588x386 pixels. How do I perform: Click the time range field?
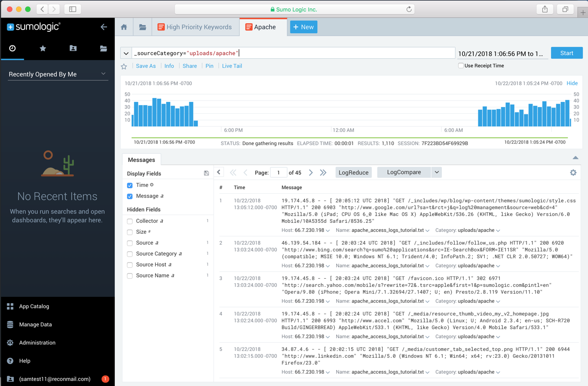(502, 54)
